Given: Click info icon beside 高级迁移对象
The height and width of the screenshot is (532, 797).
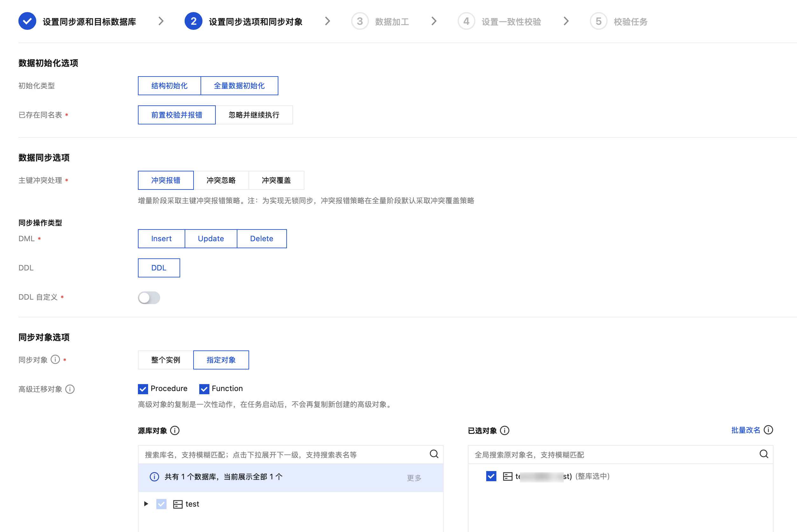Looking at the screenshot, I should coord(70,389).
